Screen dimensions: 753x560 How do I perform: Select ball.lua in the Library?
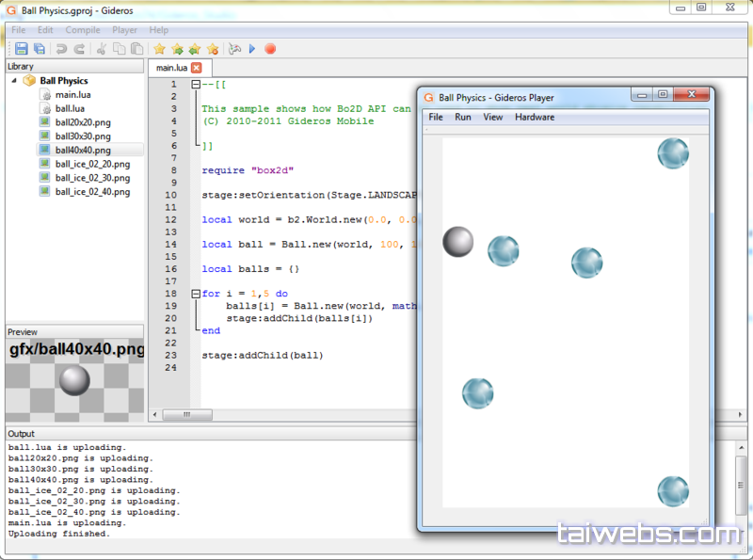71,108
